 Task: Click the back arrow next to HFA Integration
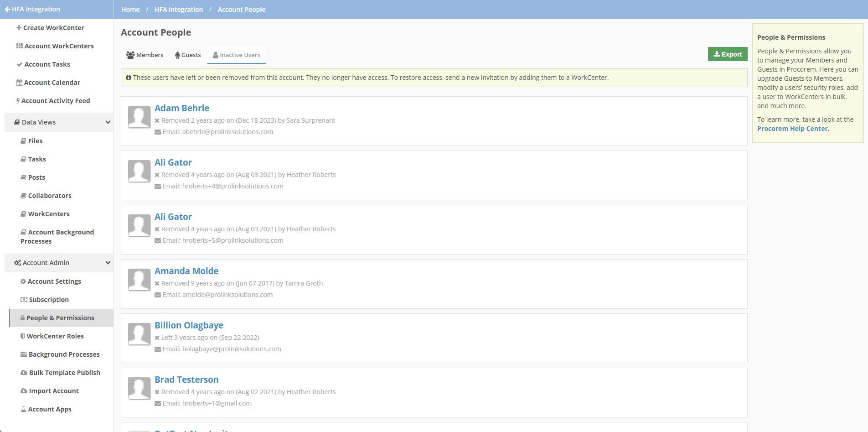point(6,9)
